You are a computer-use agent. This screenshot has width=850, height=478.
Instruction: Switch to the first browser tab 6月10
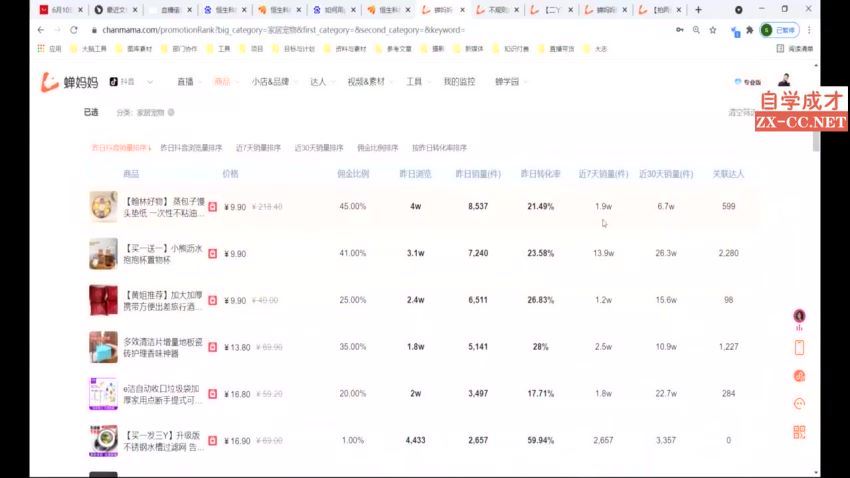point(61,10)
